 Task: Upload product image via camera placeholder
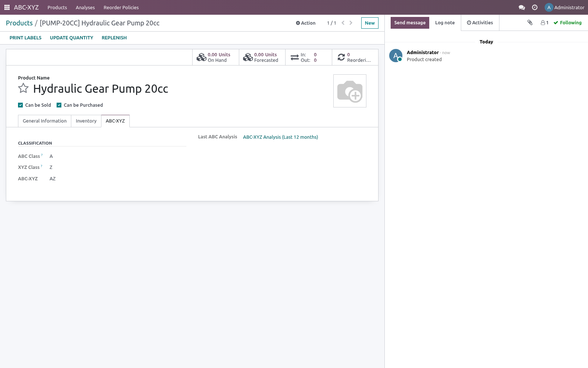tap(350, 91)
